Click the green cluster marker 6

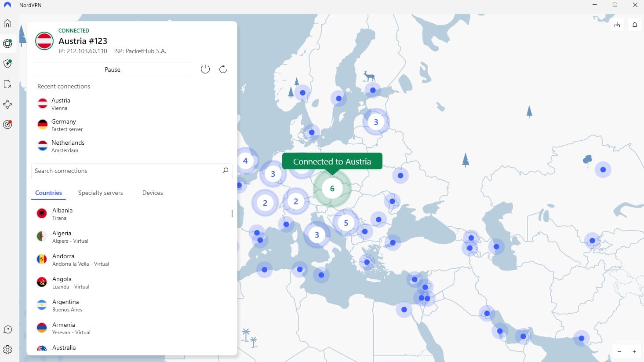332,189
